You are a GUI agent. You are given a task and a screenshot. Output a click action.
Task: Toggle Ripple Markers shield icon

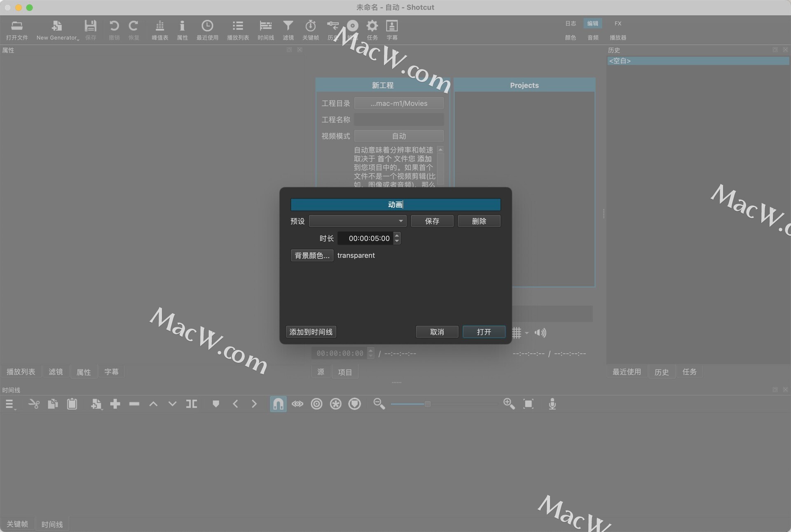click(x=355, y=404)
